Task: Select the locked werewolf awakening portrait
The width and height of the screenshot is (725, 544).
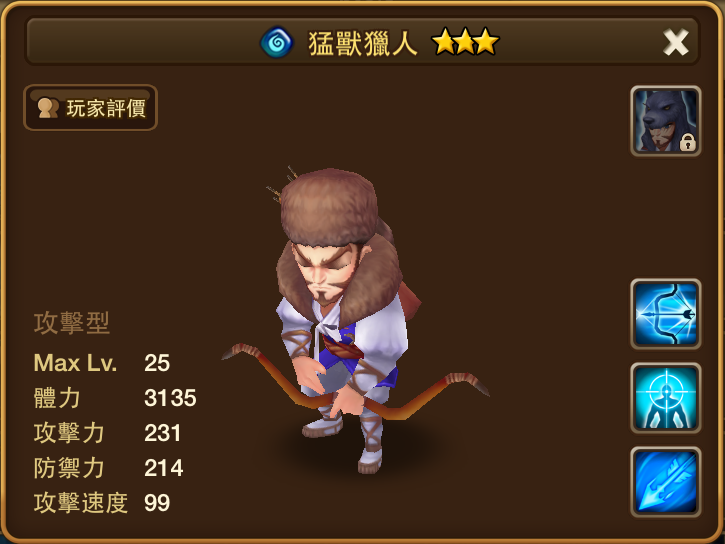Action: tap(666, 121)
